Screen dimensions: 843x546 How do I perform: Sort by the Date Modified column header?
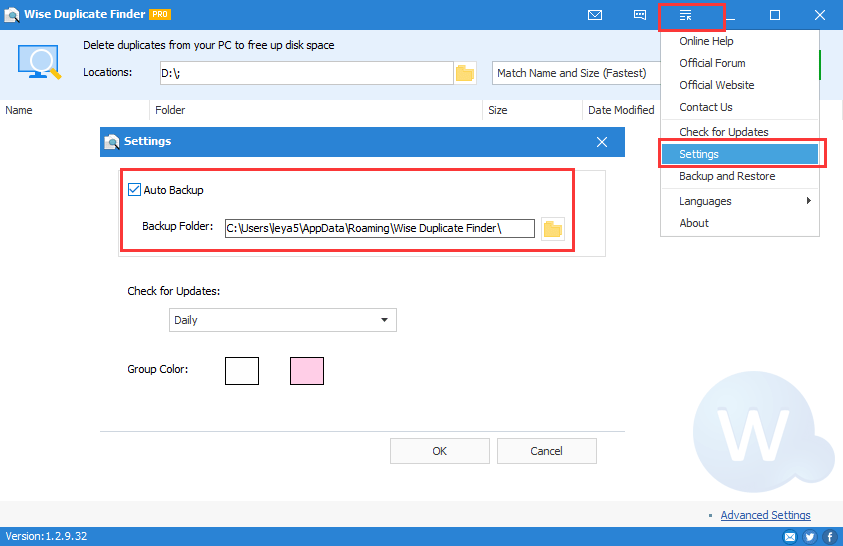coord(621,110)
